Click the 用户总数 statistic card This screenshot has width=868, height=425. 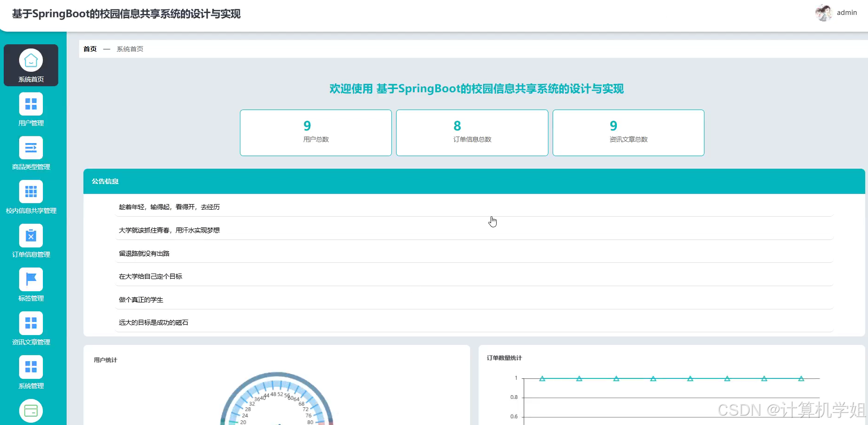point(316,133)
